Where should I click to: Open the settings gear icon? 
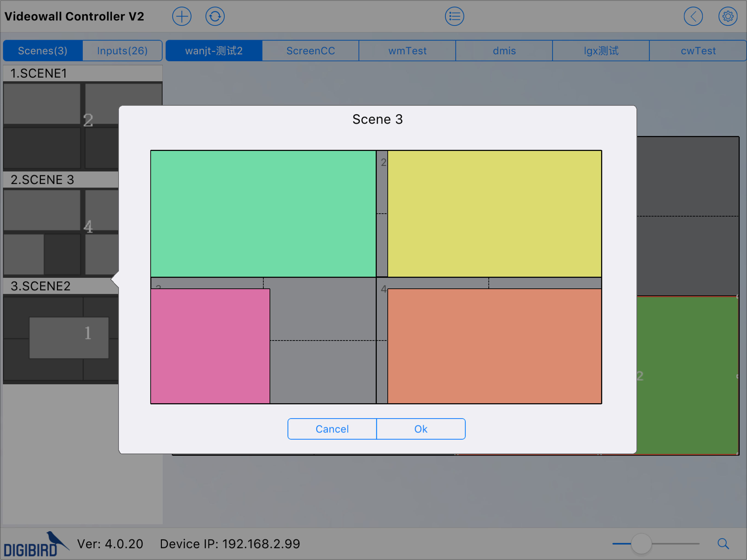[x=727, y=16]
